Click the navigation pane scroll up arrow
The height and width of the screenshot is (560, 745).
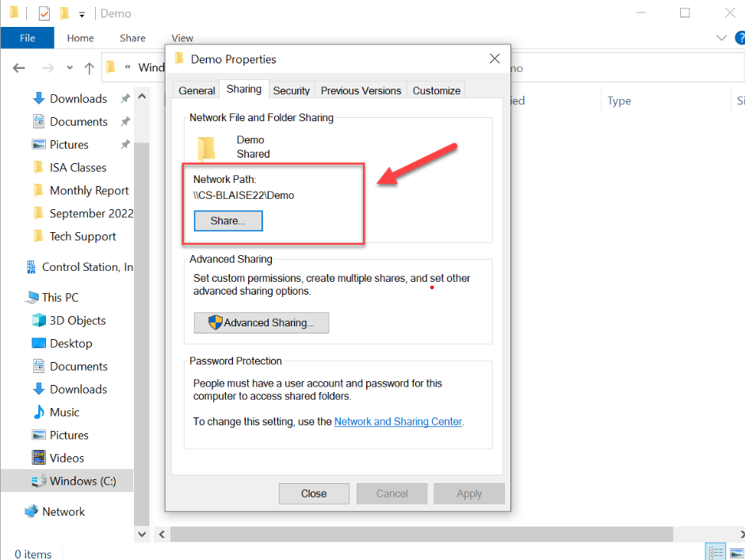click(142, 97)
